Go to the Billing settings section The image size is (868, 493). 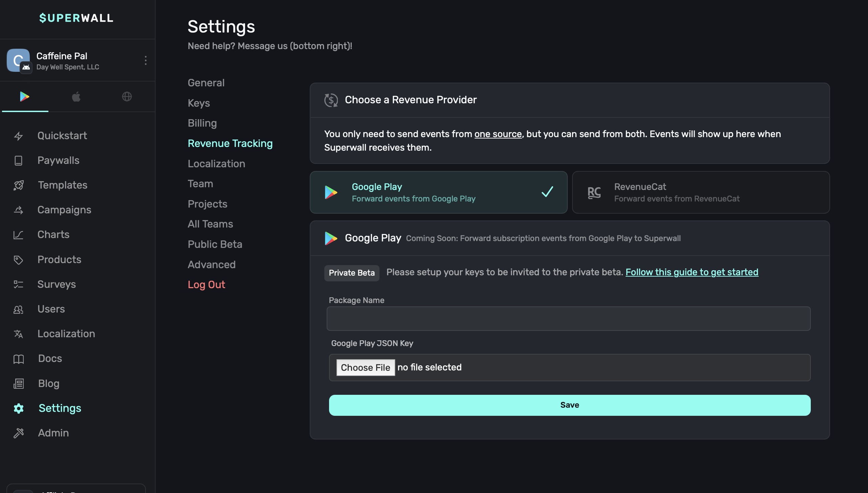(x=202, y=123)
